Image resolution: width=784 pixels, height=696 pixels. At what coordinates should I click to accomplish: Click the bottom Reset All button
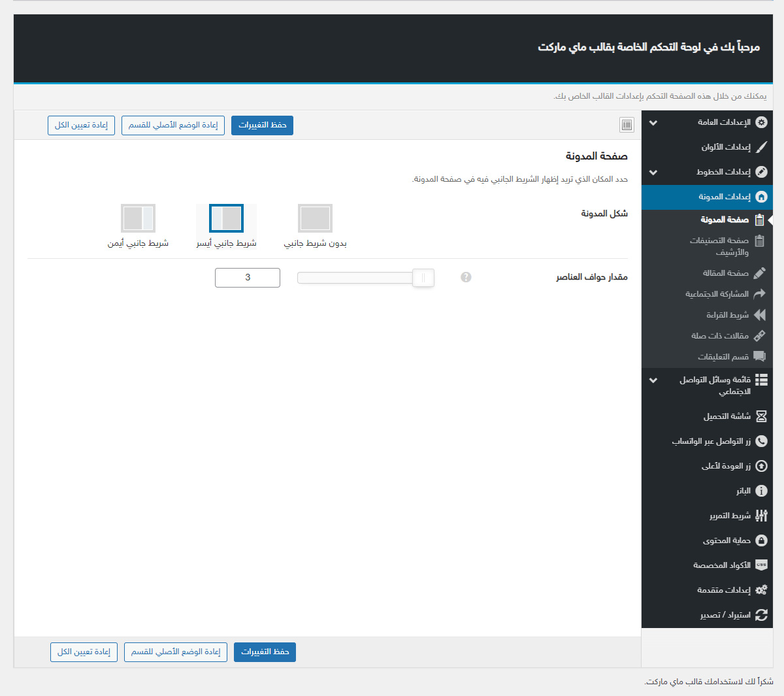[x=84, y=652]
